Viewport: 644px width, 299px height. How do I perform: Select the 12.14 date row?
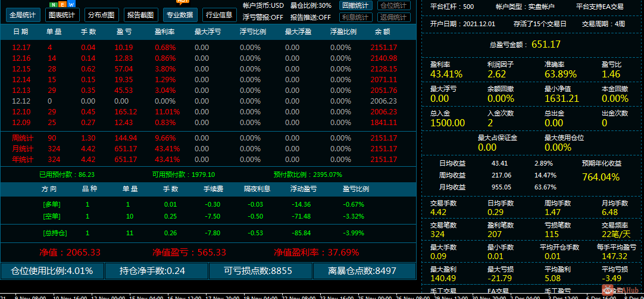tap(208, 79)
